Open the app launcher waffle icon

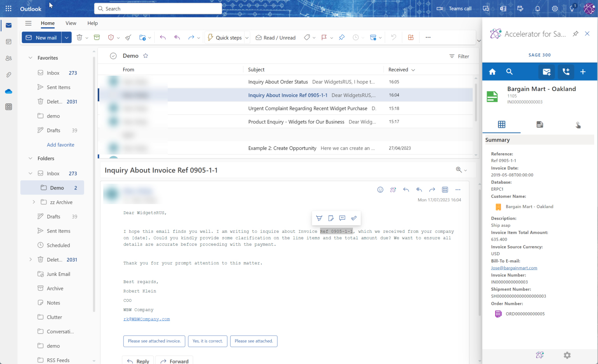[x=9, y=9]
